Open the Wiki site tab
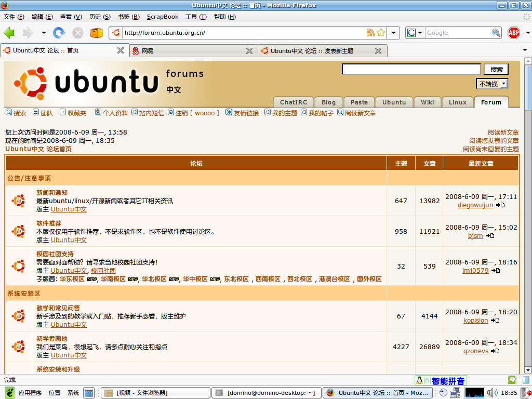Screen dimensions: 532x399 [427, 102]
